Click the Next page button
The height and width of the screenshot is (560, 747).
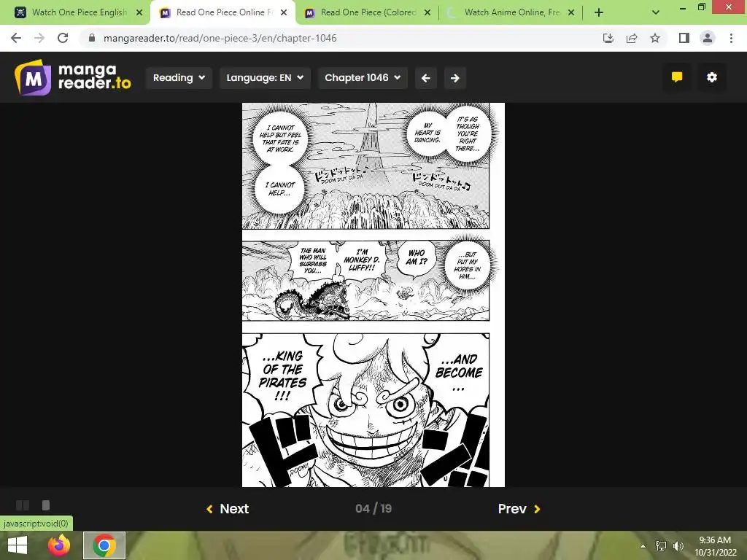point(228,508)
